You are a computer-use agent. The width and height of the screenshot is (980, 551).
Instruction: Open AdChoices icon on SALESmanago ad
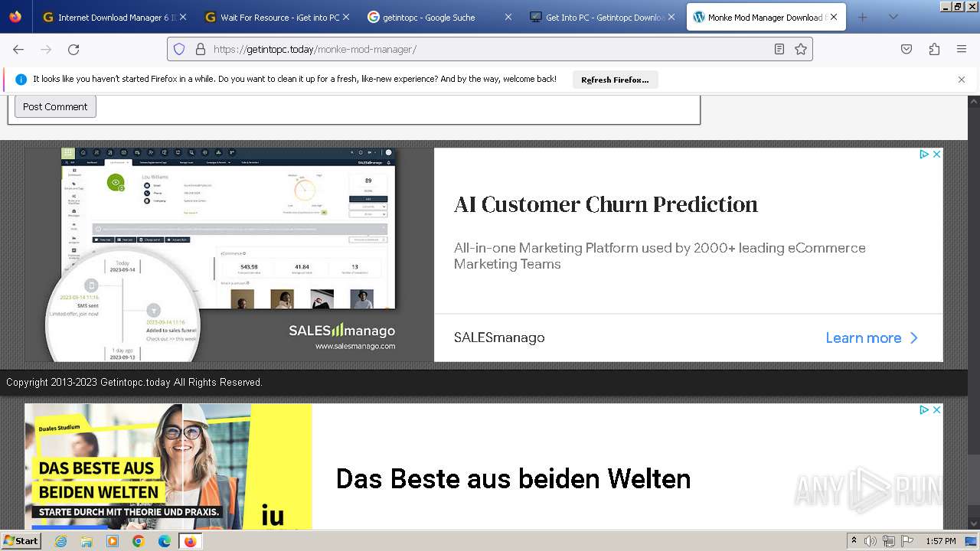coord(924,154)
